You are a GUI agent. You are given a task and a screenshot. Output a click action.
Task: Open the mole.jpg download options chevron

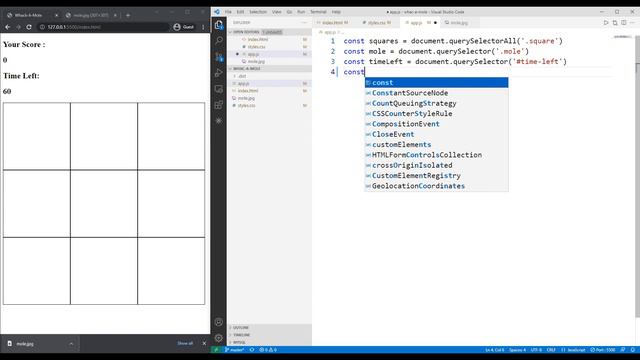71,344
